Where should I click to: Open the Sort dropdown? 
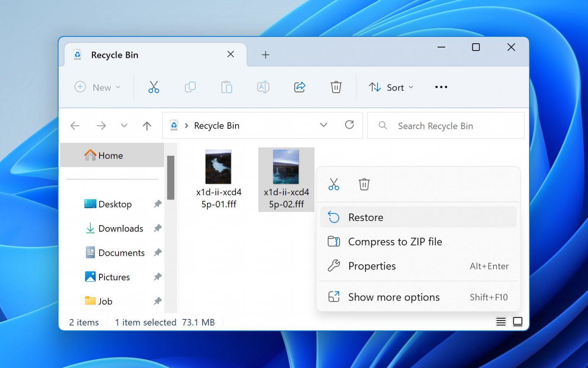click(391, 87)
